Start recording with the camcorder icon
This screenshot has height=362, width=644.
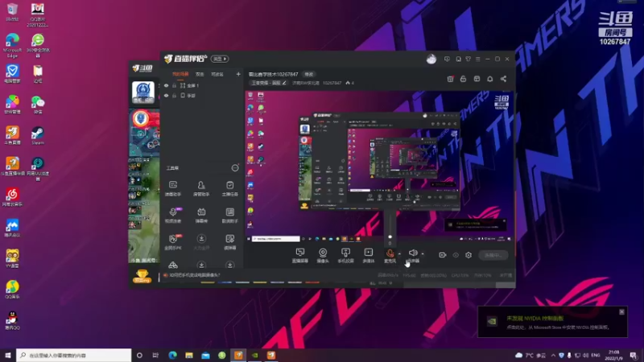click(442, 255)
